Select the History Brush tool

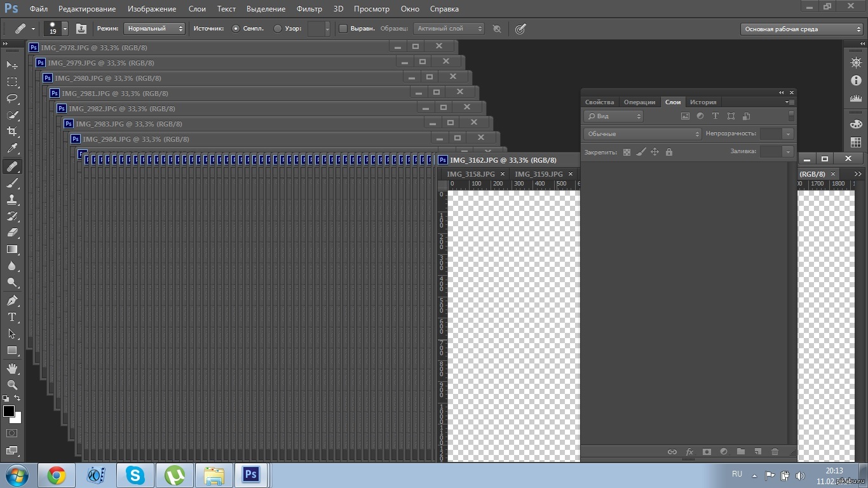click(x=12, y=216)
